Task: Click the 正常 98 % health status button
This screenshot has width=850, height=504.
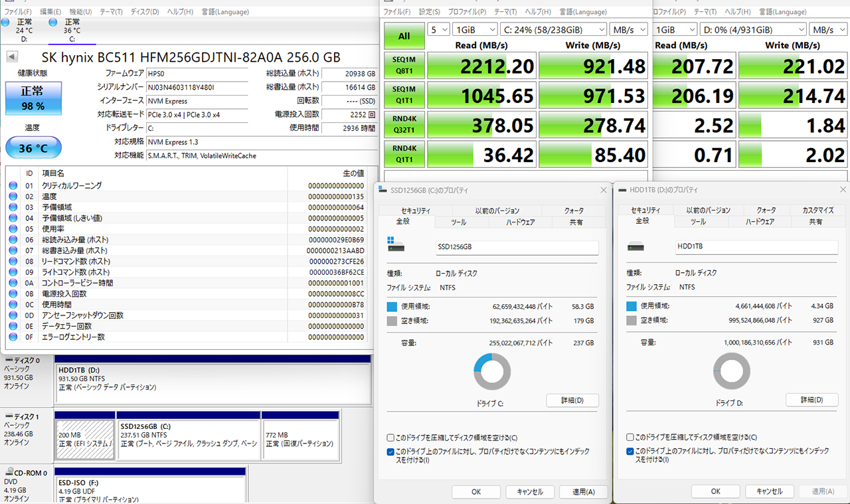Action: (x=33, y=98)
